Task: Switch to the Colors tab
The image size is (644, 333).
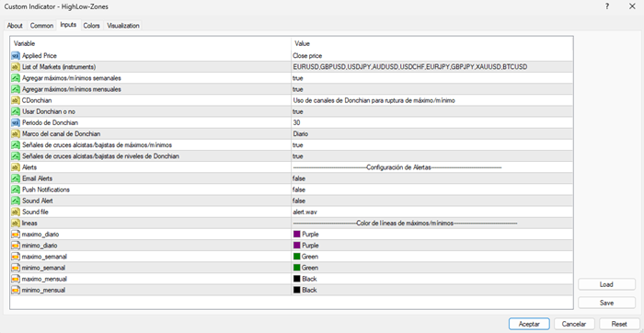Action: click(92, 26)
